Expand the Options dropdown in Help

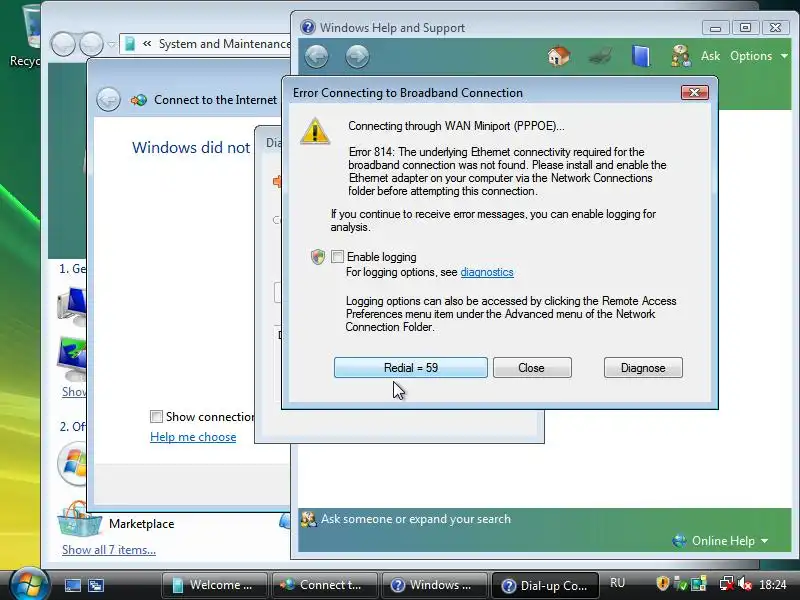click(758, 56)
